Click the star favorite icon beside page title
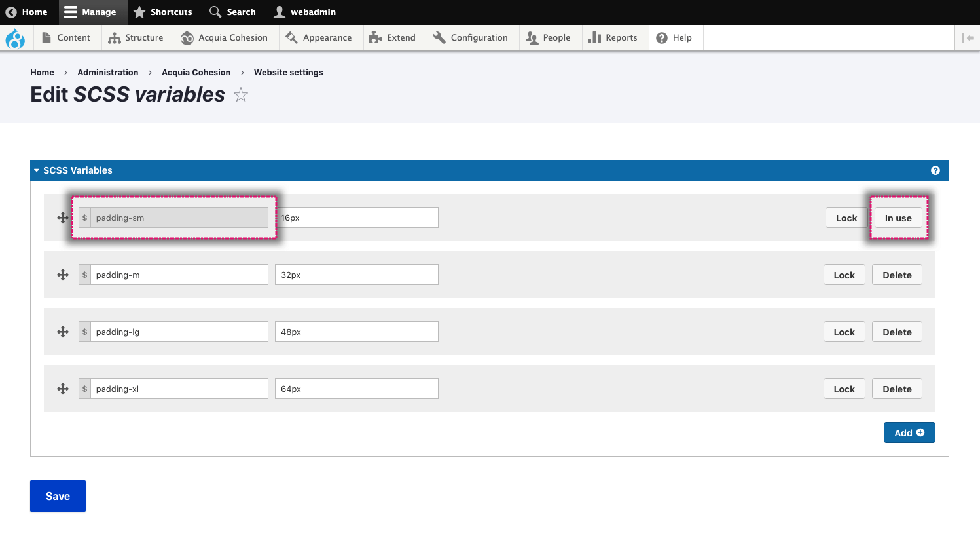Image resolution: width=980 pixels, height=534 pixels. point(241,95)
